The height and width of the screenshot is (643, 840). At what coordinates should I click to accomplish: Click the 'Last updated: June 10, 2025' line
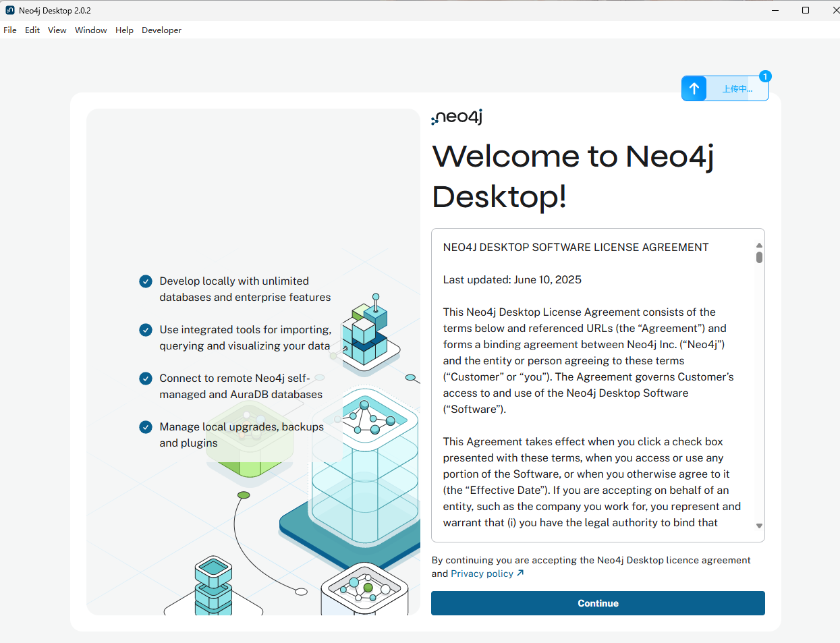[512, 280]
